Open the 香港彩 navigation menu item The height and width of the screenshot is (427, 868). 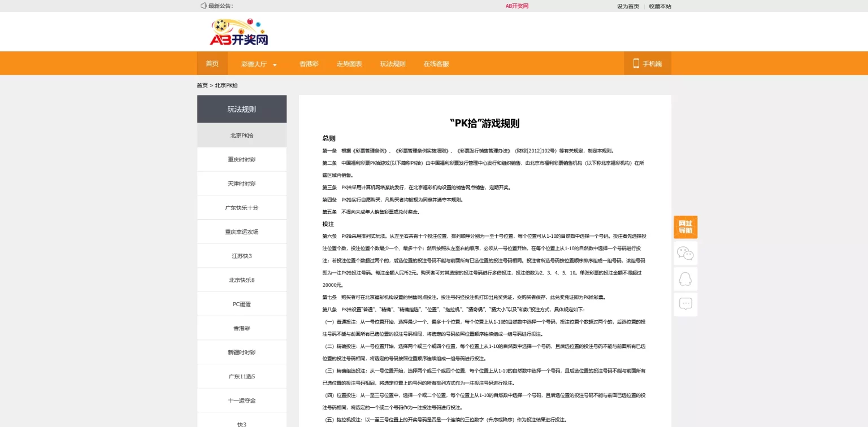[309, 64]
